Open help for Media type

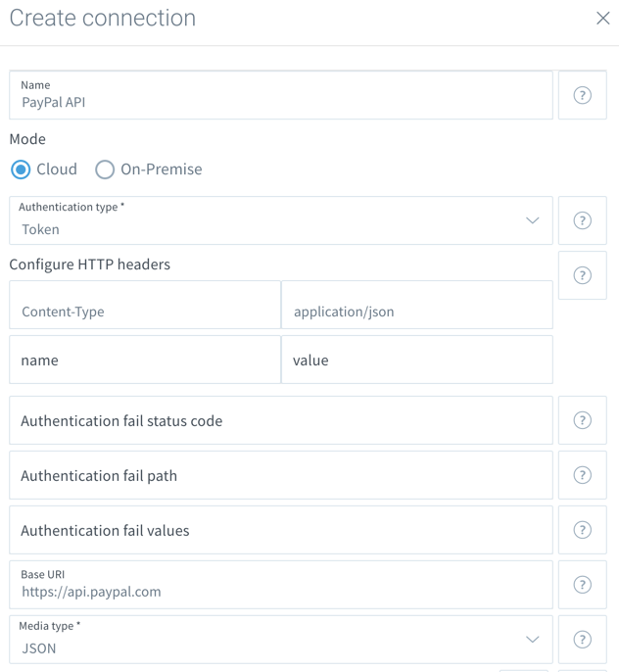583,640
